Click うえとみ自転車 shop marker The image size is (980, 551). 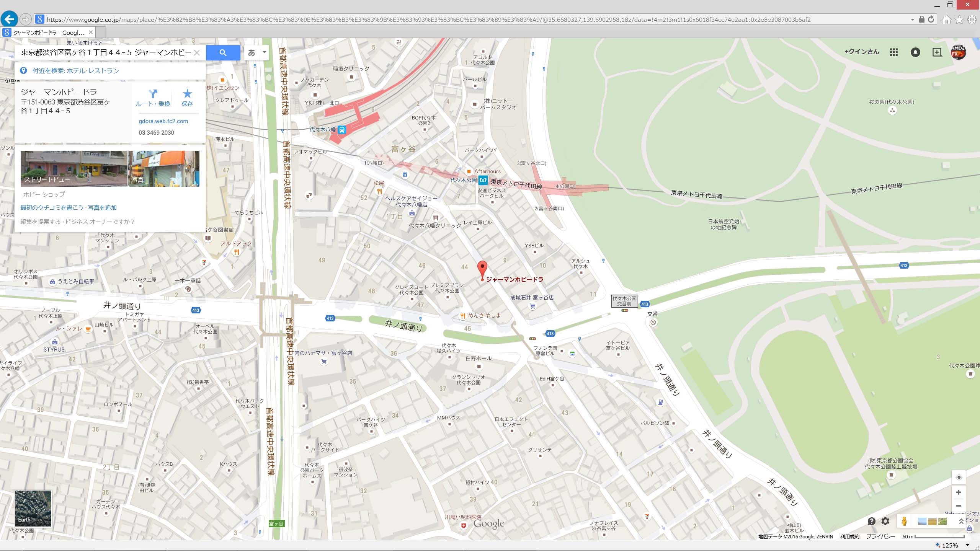pyautogui.click(x=52, y=282)
